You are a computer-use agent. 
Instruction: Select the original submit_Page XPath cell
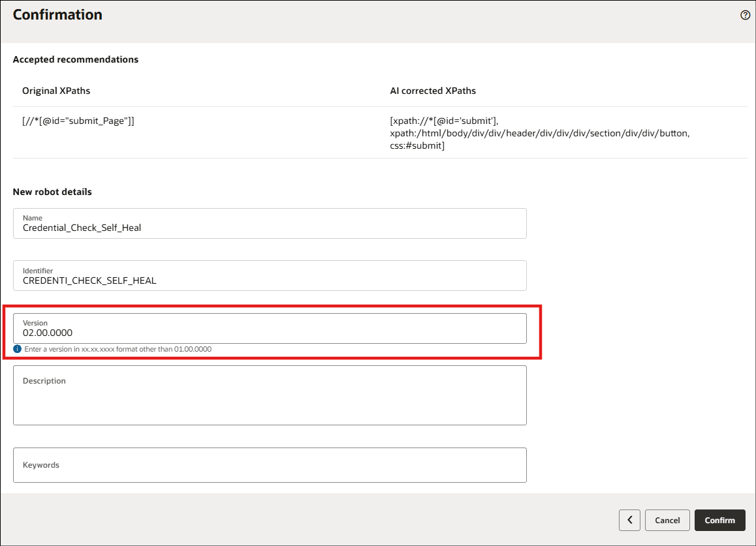78,121
